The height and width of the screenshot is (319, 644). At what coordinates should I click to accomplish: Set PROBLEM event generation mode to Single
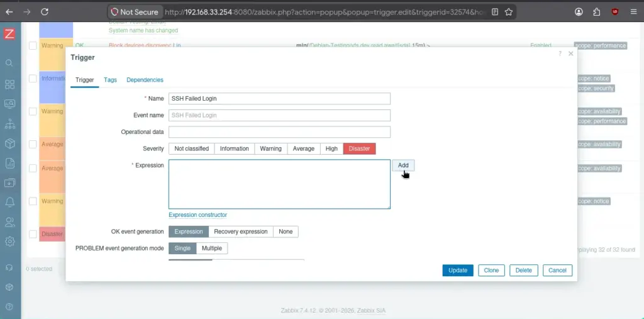point(182,248)
